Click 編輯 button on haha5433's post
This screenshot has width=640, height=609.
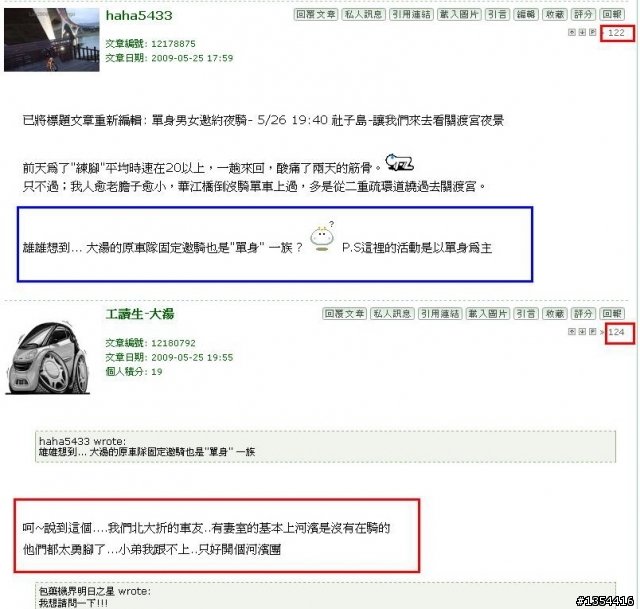pyautogui.click(x=526, y=15)
